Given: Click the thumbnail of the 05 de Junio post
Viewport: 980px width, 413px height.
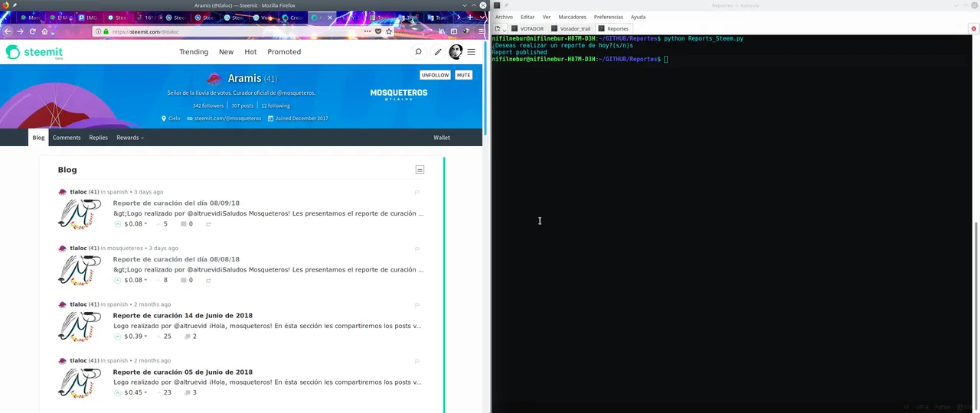Looking at the screenshot, I should (x=80, y=383).
